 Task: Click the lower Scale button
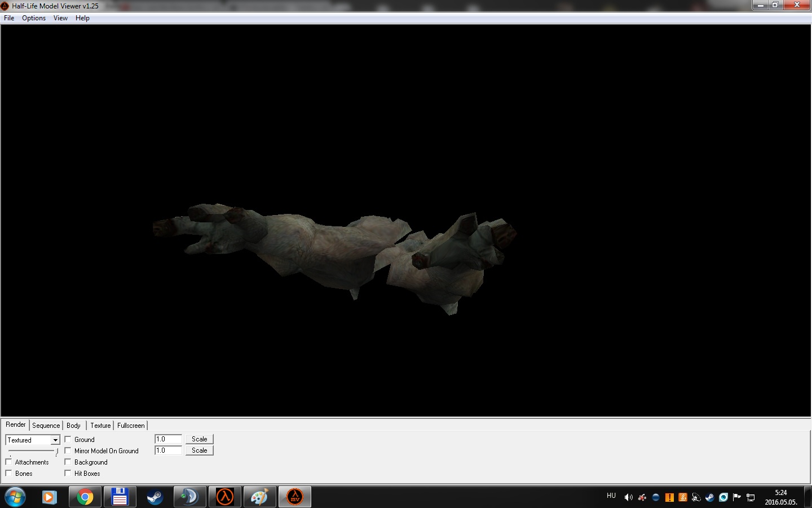click(x=199, y=450)
